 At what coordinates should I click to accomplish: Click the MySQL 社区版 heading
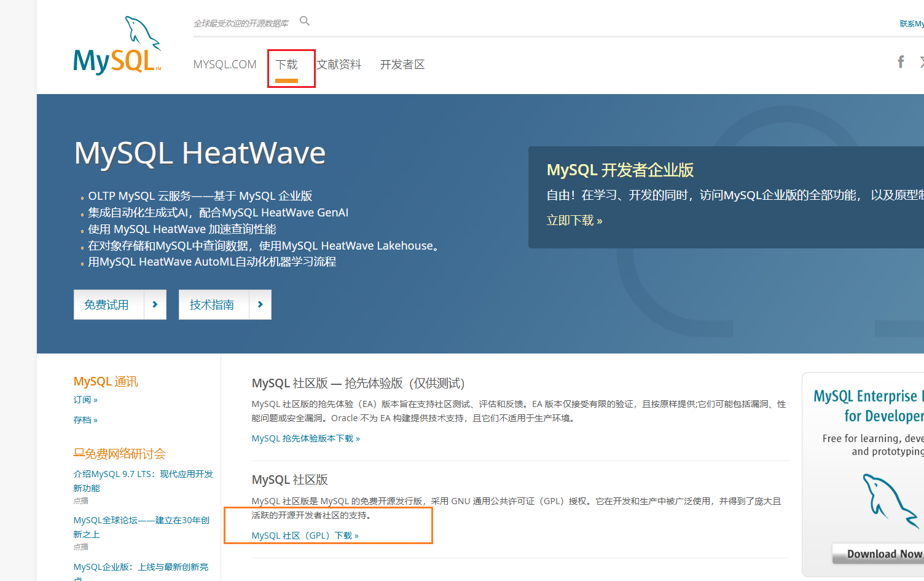(x=290, y=480)
